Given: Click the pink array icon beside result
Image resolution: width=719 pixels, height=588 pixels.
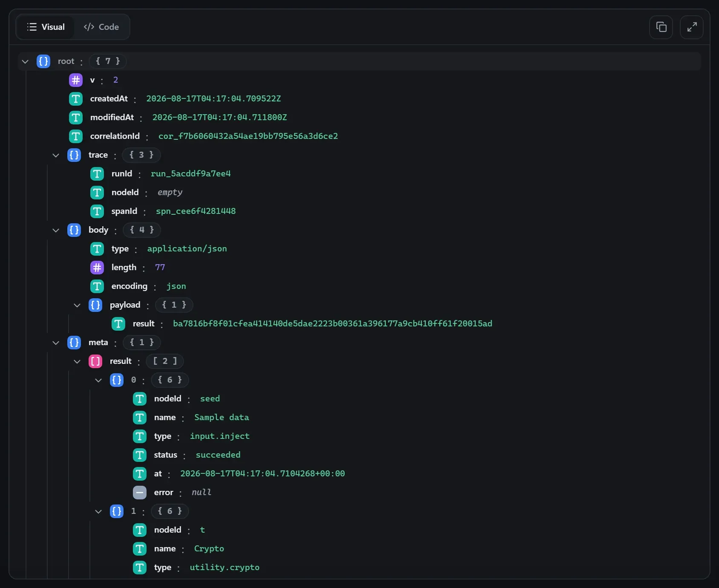Looking at the screenshot, I should click(95, 361).
